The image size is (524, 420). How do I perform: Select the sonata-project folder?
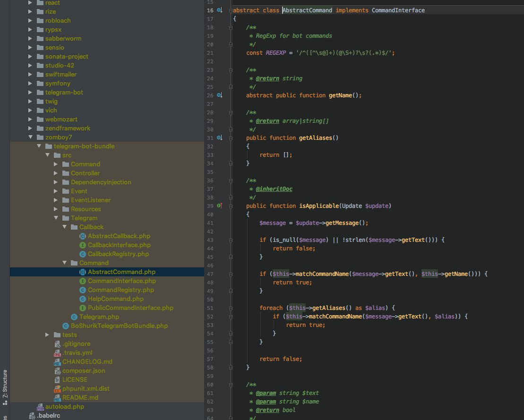107,57
